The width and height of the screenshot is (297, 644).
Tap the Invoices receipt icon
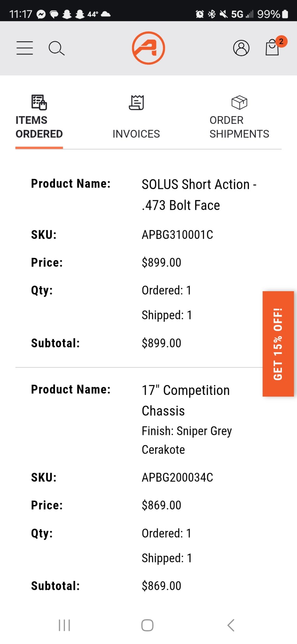(137, 103)
